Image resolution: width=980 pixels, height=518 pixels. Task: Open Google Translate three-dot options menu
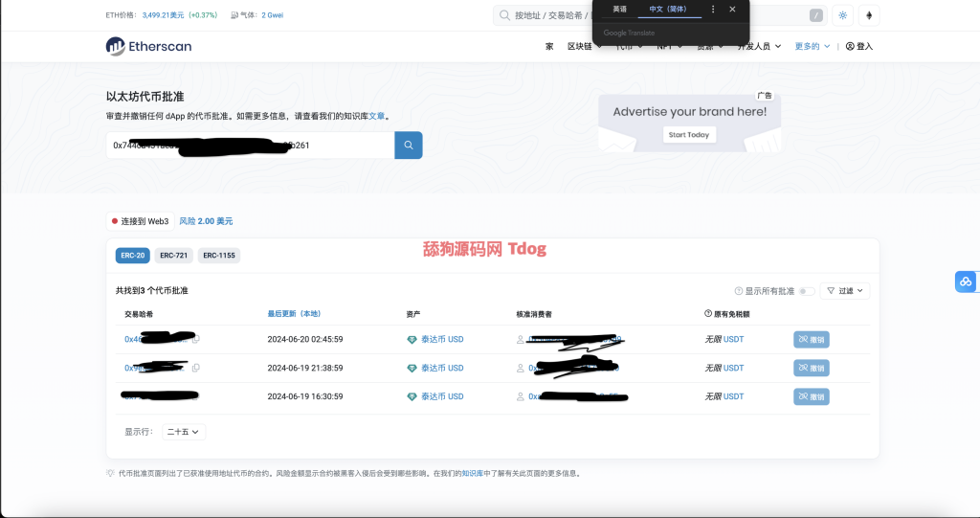[x=713, y=10]
